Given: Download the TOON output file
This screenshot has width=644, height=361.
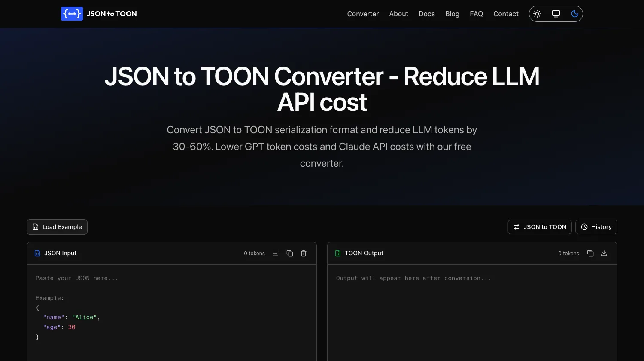Looking at the screenshot, I should 604,253.
